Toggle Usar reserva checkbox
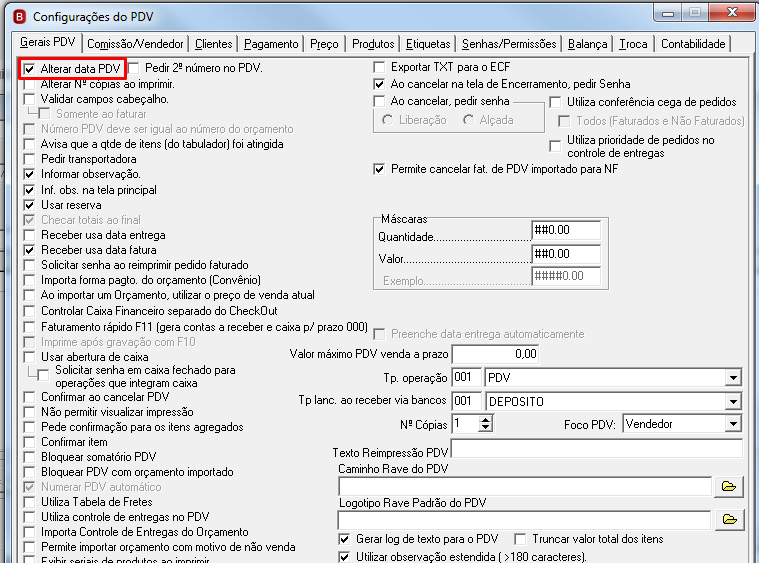The height and width of the screenshot is (563, 759). (x=30, y=205)
